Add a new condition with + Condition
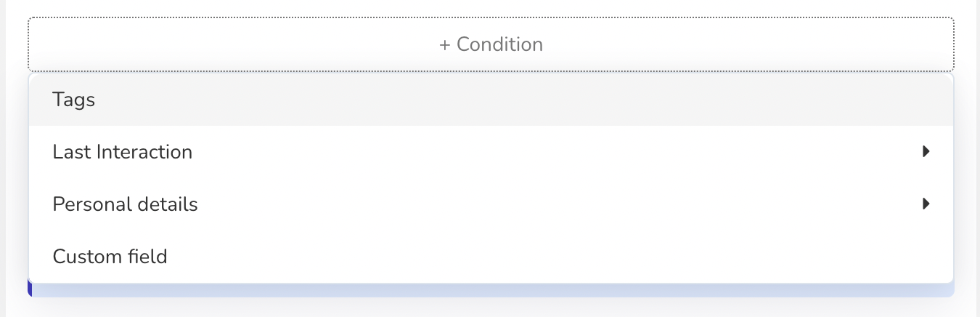Screen dimensions: 980x317 coord(491,44)
